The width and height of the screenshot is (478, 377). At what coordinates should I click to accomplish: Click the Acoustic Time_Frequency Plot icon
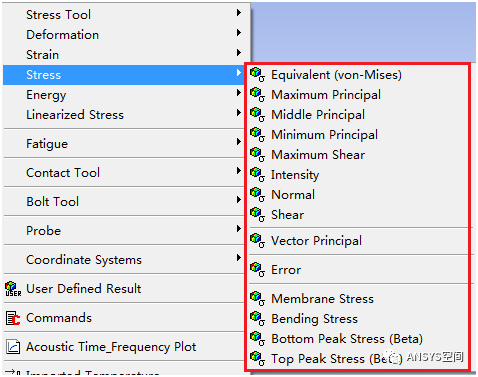(x=13, y=347)
